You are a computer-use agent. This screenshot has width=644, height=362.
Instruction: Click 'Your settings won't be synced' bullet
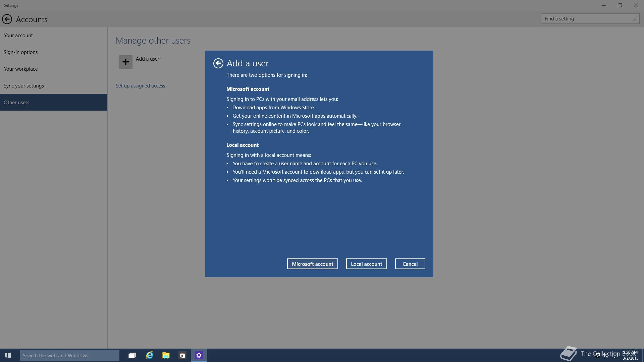pyautogui.click(x=297, y=180)
